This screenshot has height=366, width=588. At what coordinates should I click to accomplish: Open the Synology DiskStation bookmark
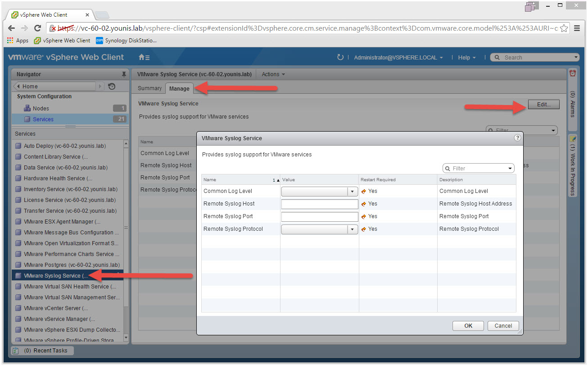pos(127,40)
